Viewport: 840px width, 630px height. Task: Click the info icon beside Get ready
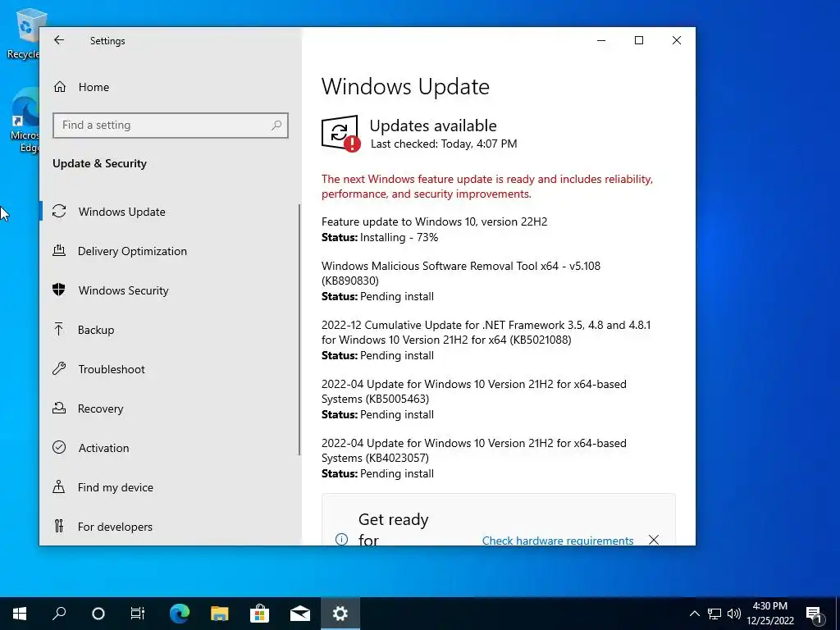[341, 539]
